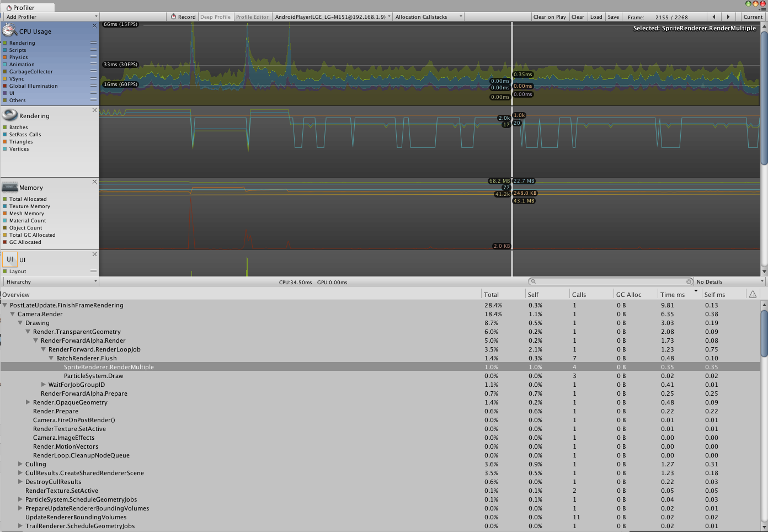Toggle VSync visibility in CPU Usage legend

[x=4, y=78]
